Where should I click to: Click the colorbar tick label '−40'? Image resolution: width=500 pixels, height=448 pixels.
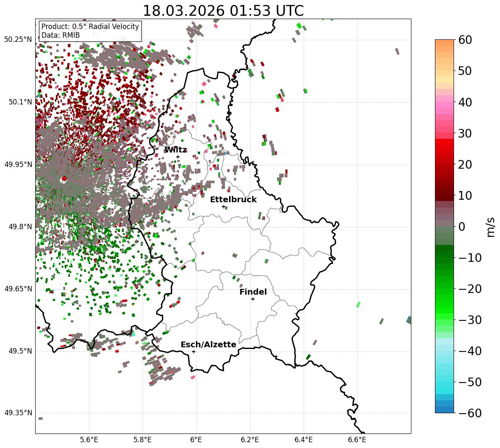pyautogui.click(x=470, y=351)
